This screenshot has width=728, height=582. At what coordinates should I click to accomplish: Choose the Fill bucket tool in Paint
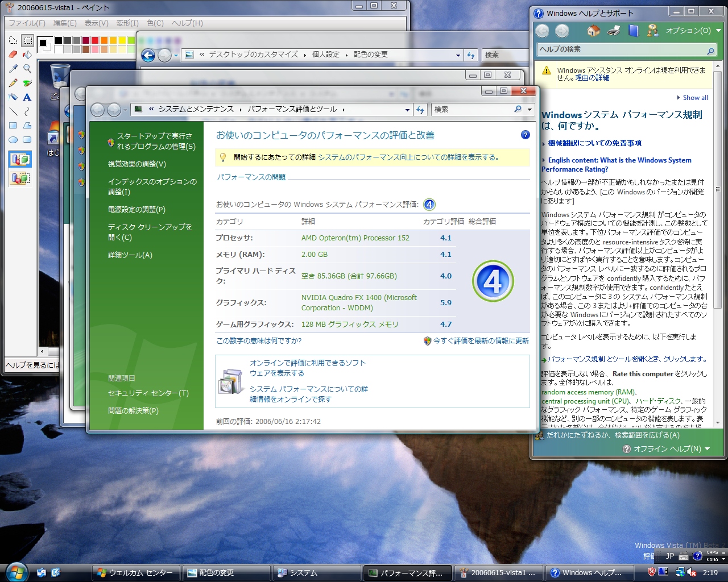pos(27,55)
